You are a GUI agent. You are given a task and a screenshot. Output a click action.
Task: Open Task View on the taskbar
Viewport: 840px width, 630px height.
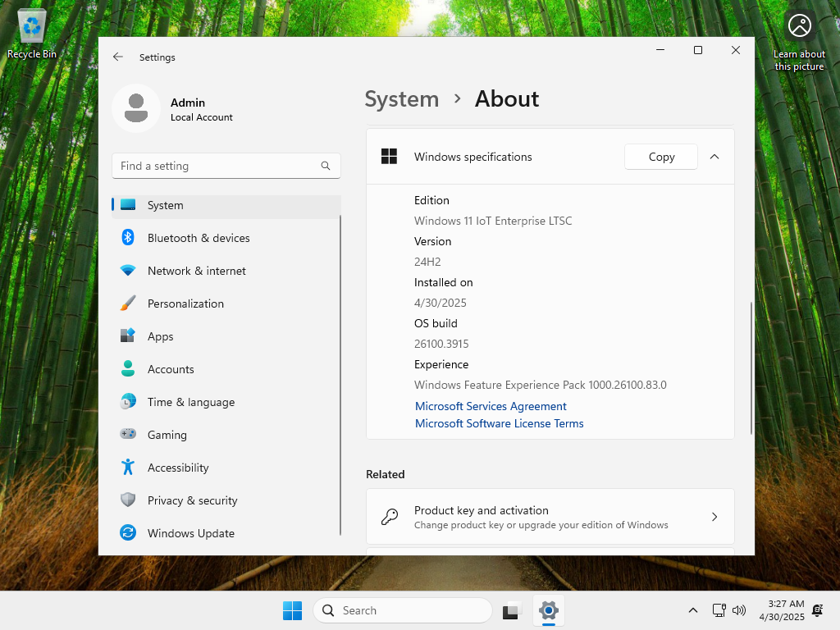pos(512,610)
